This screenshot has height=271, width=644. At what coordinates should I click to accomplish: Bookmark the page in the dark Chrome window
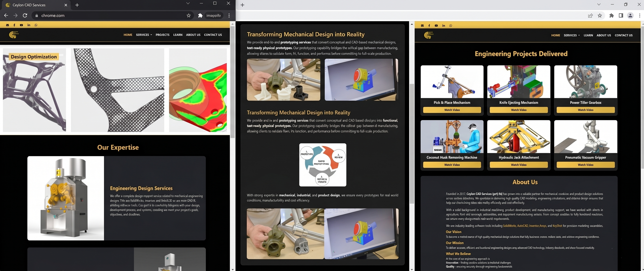coord(189,16)
